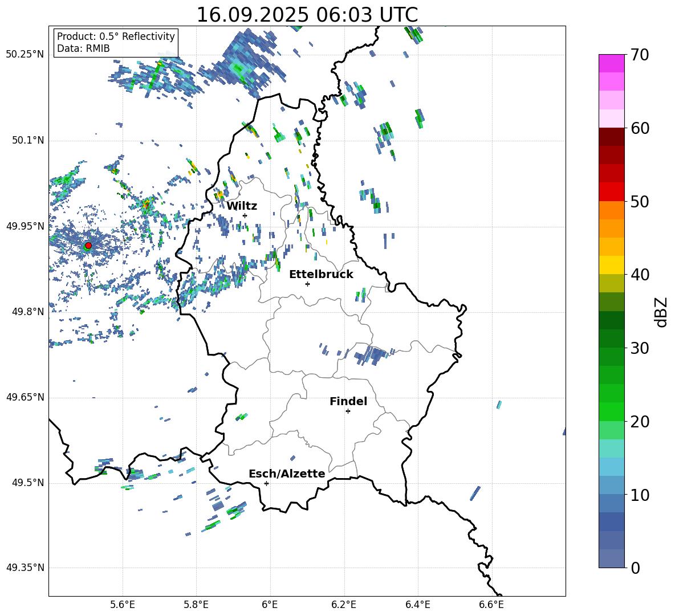Click the 5.6°E longitude label
This screenshot has width=675, height=616.
coord(123,605)
